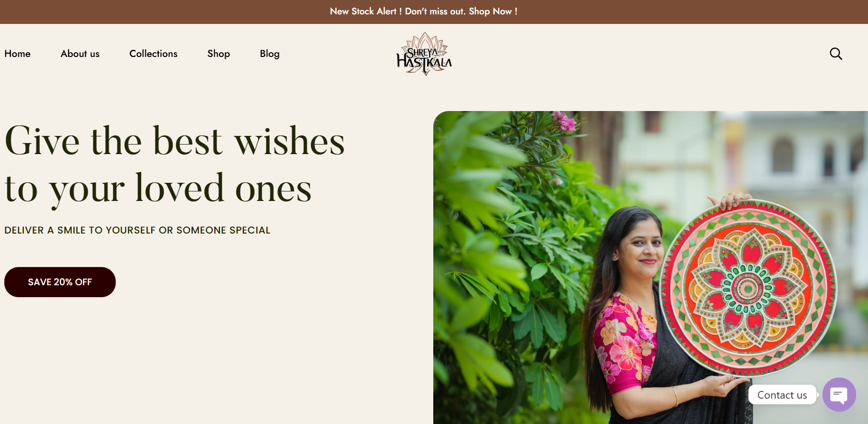The image size is (868, 424).
Task: Open the purple chat bubble icon
Action: pyautogui.click(x=839, y=394)
